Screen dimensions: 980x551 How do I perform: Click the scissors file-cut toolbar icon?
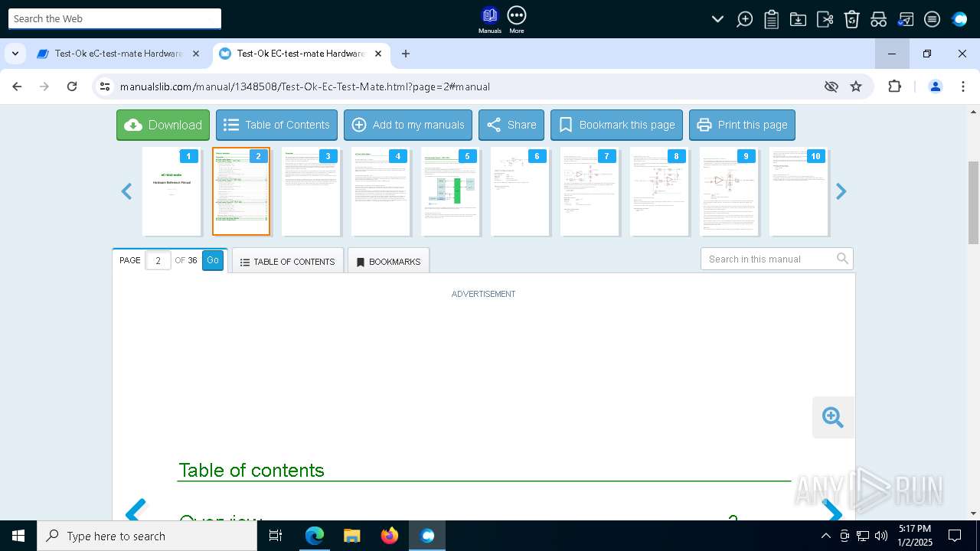pos(825,19)
